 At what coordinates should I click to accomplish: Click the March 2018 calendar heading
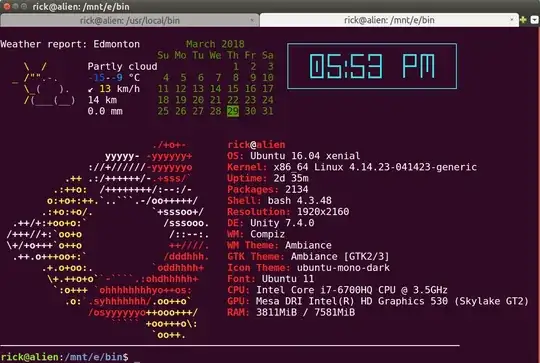pos(215,44)
